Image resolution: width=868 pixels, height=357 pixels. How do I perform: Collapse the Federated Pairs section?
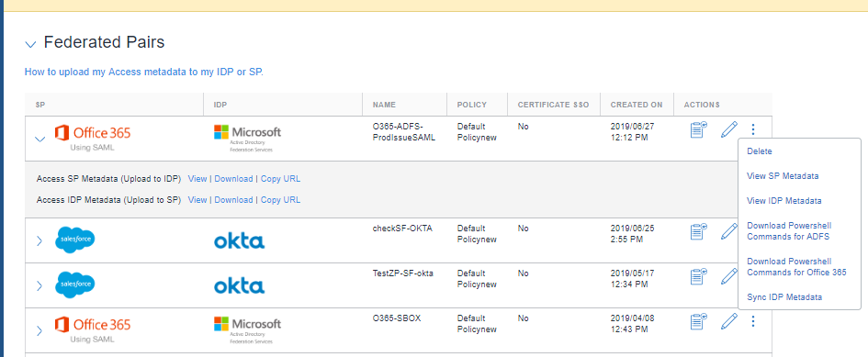31,44
